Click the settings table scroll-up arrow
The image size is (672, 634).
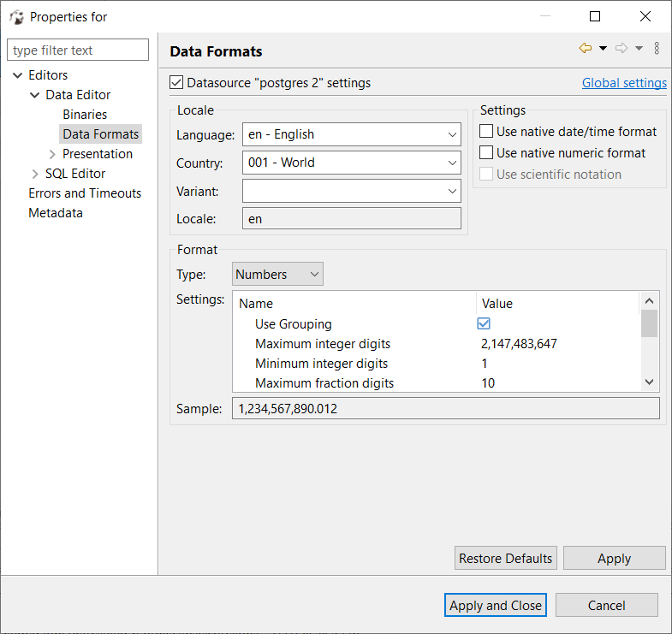[649, 300]
